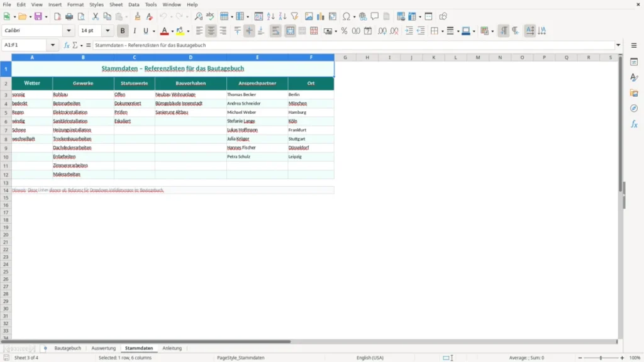Toggle align left

(199, 31)
